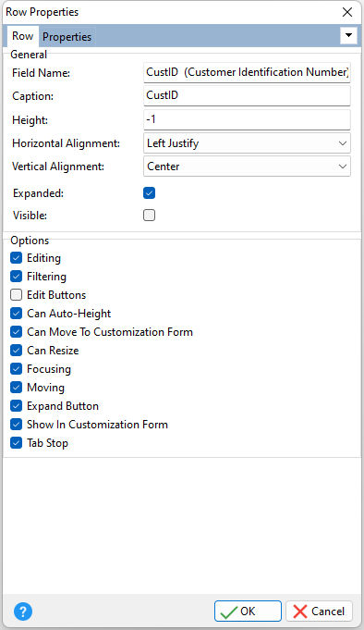Toggle the Expanded checkbox
364x630 pixels.
[150, 193]
